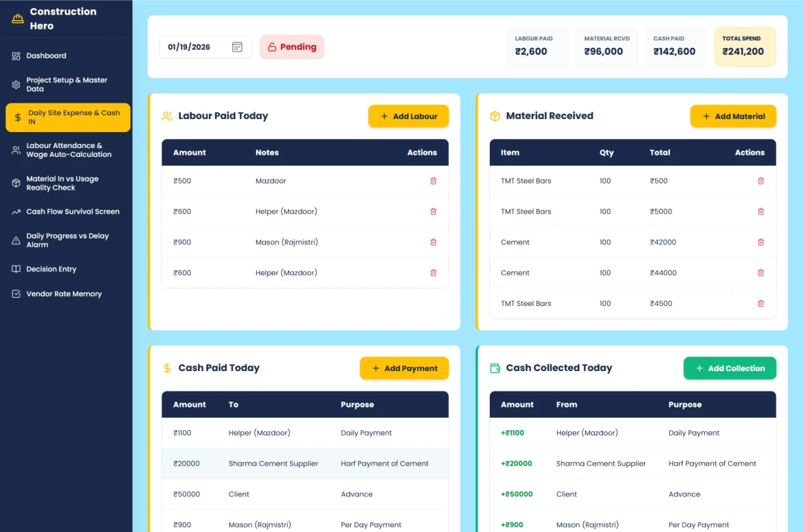Screen dimensions: 803x532
Task: Delete the ₹900 Mason (Rajmistri) labour entry
Action: 433,242
